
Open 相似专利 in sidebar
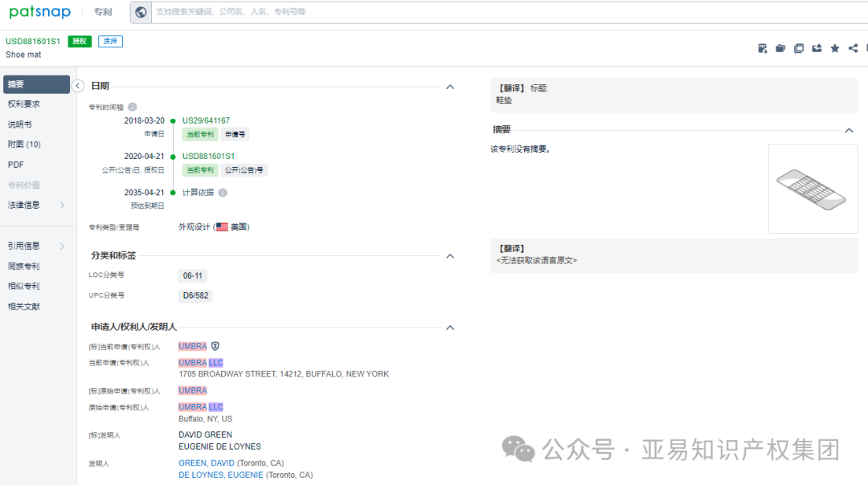coord(24,286)
